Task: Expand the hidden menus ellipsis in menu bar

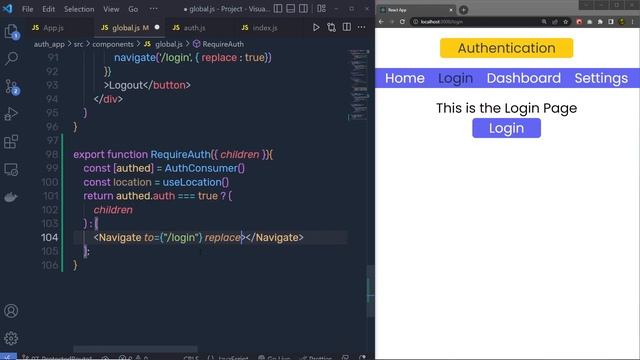Action: [x=153, y=9]
